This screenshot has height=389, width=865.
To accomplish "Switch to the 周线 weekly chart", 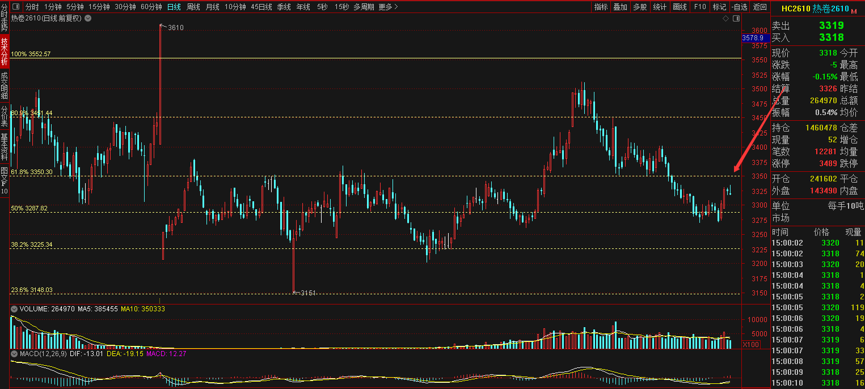I will point(193,7).
